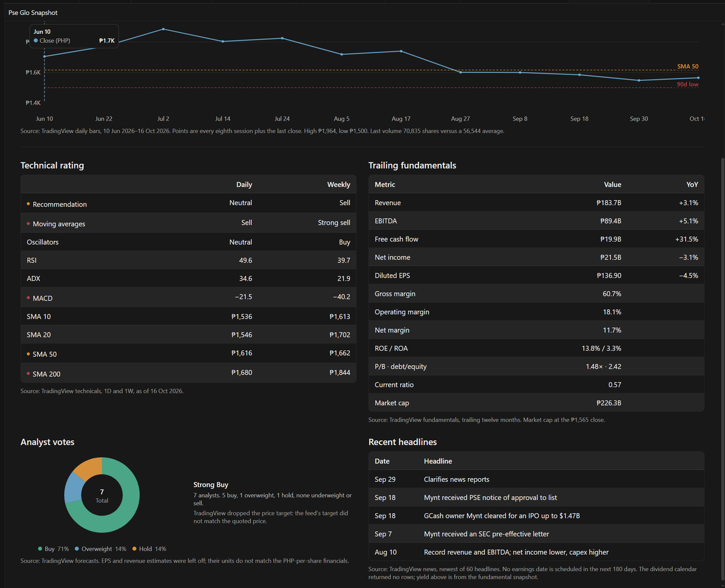
Task: Click the Strong Buy analyst consensus label
Action: 211,484
